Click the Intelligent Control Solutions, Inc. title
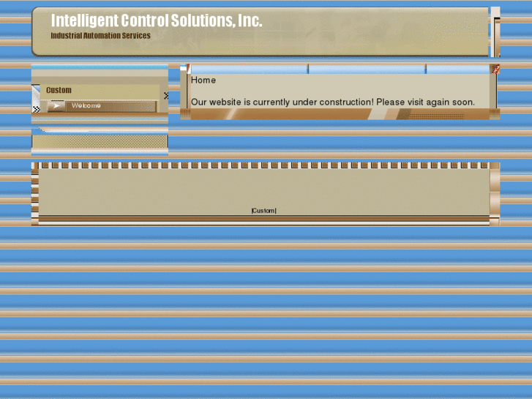532x399 pixels. click(157, 20)
